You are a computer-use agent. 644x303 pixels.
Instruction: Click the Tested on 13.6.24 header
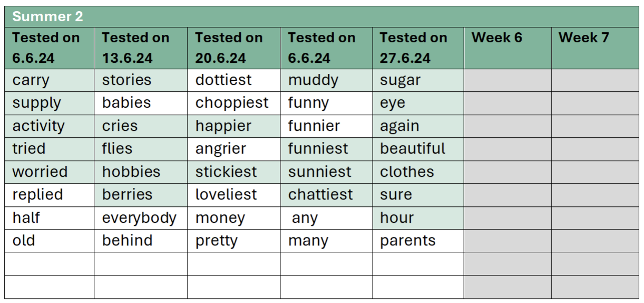141,48
